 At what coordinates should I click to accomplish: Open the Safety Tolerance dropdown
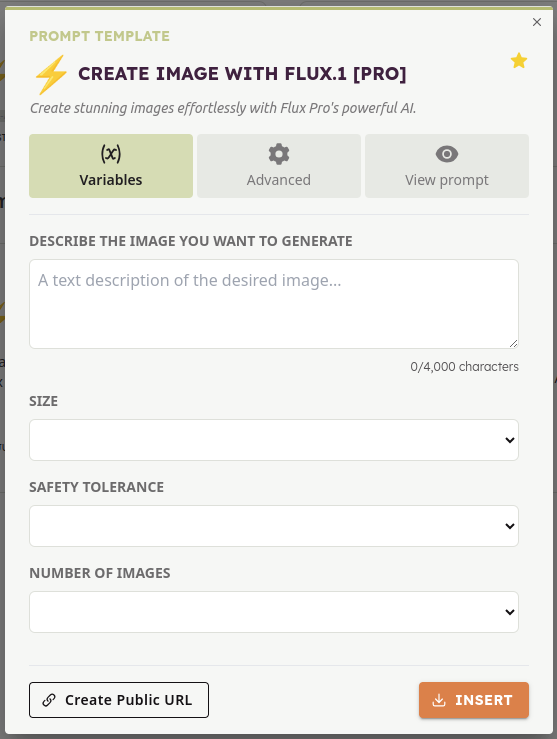(x=274, y=526)
